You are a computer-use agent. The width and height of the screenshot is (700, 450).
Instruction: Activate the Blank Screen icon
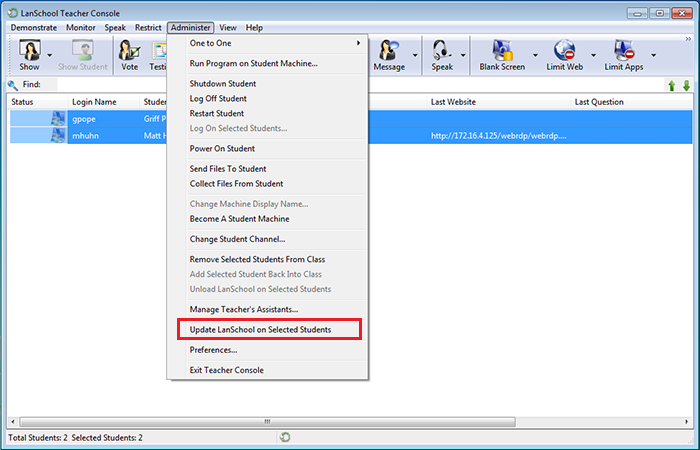click(x=502, y=55)
